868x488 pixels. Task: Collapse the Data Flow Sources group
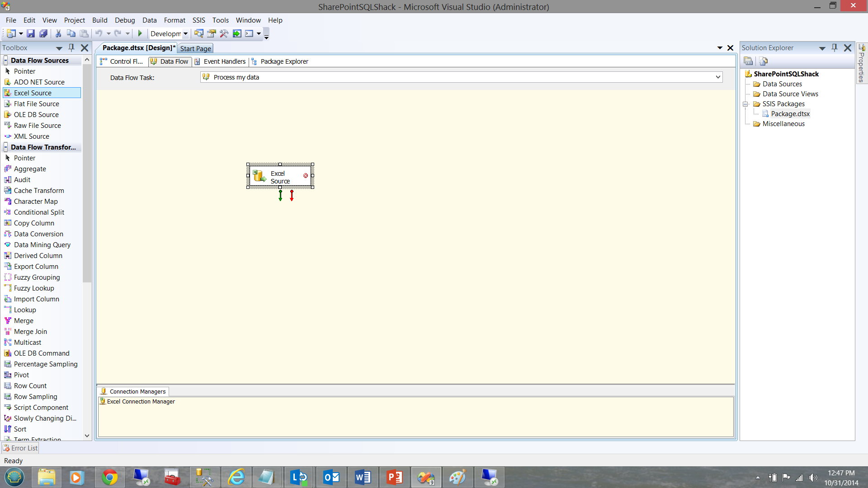pos(5,60)
